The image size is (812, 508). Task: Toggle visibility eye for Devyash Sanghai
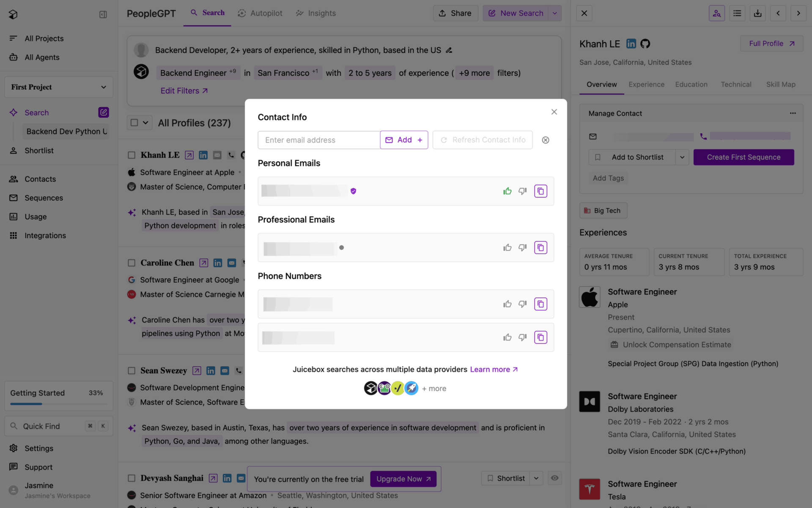coord(554,478)
